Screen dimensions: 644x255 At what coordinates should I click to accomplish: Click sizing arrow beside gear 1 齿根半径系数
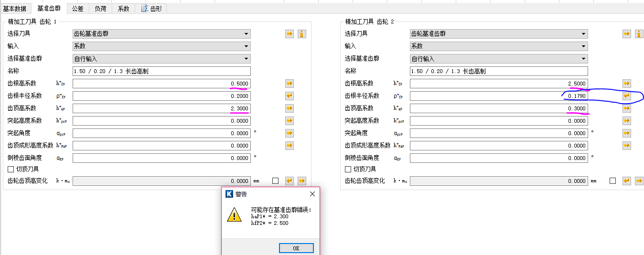pos(290,96)
